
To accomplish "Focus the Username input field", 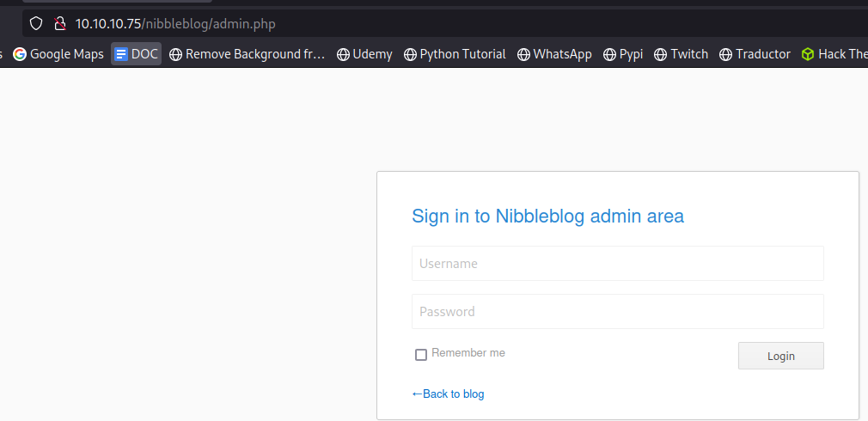I will tap(617, 263).
